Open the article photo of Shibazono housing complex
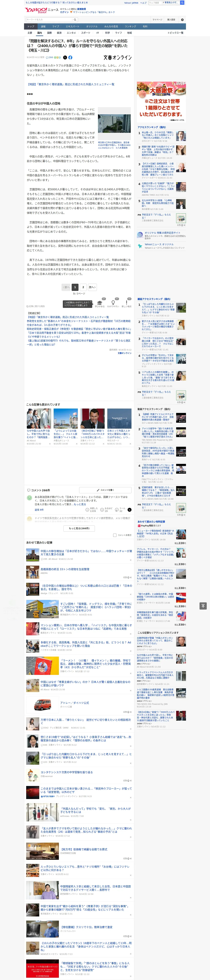This screenshot has height=980, width=210. pos(114,124)
